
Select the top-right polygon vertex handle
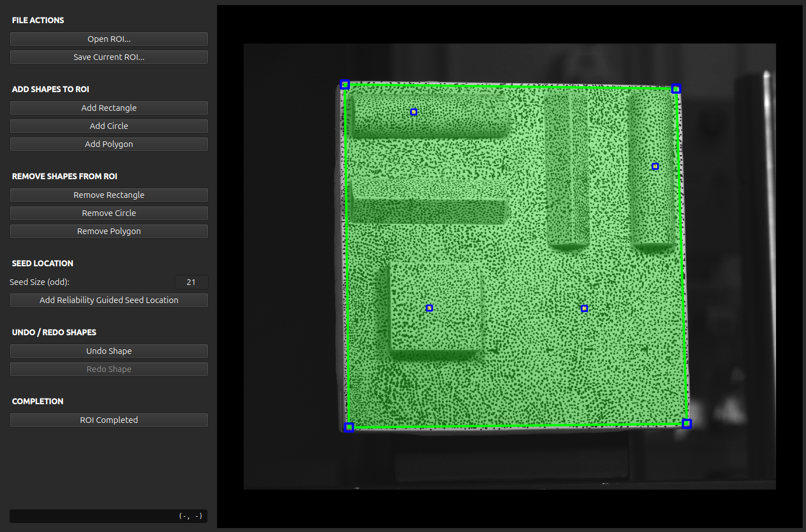(x=676, y=89)
